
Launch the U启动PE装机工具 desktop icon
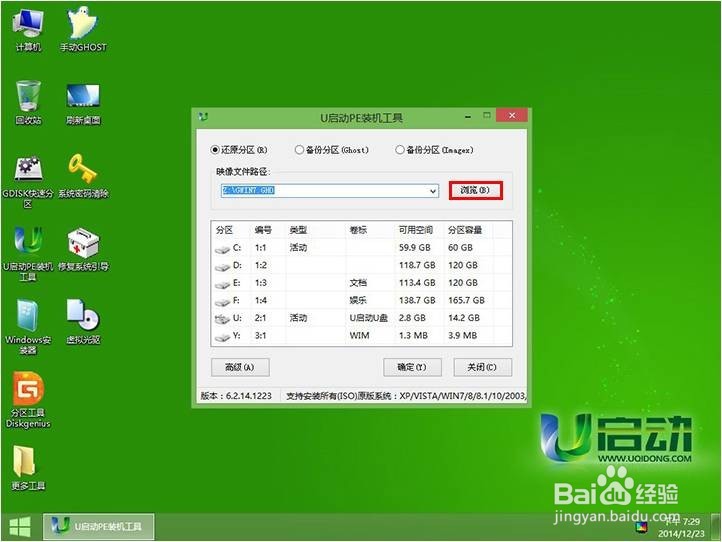[x=28, y=254]
